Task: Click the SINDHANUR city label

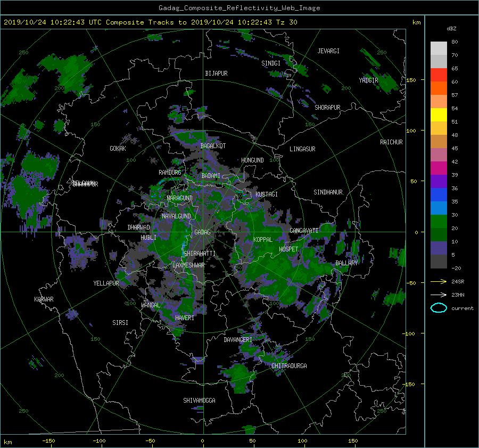Action: coord(328,192)
